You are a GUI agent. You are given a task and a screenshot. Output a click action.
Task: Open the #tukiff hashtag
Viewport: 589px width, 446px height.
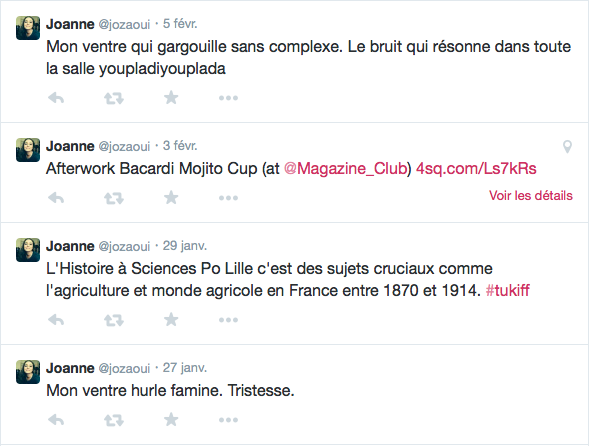point(507,290)
